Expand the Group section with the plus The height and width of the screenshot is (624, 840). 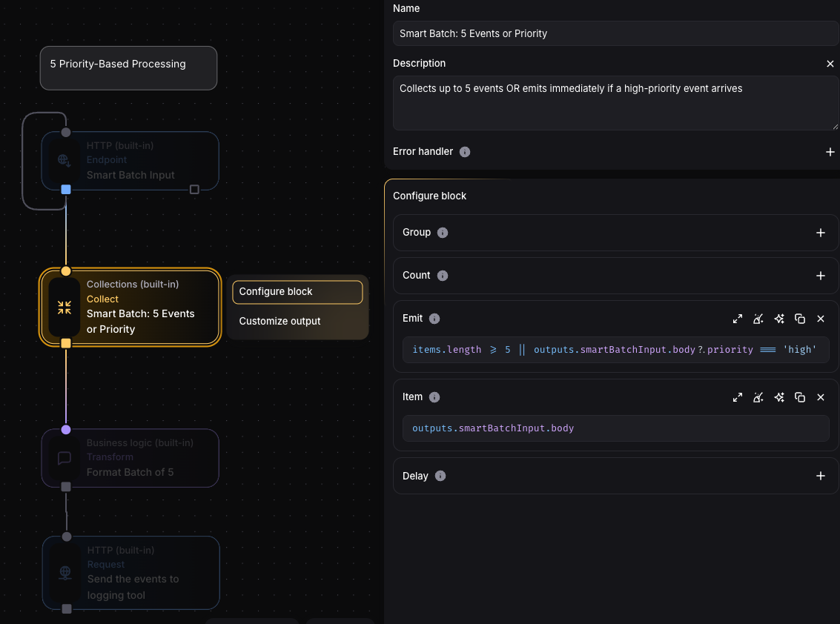click(821, 232)
